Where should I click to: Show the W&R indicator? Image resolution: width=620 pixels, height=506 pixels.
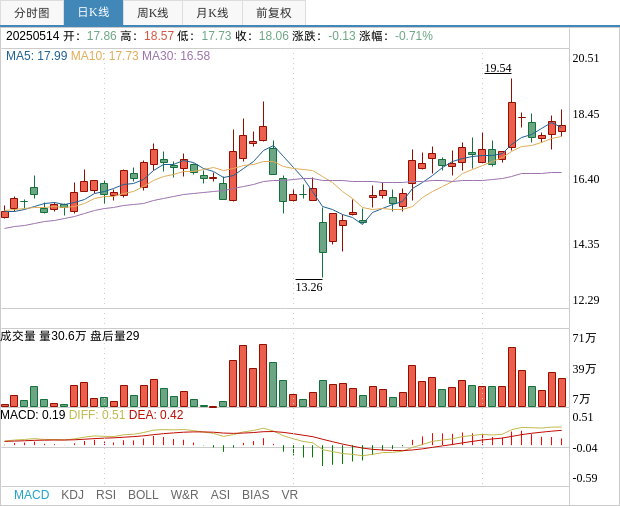[x=184, y=495]
